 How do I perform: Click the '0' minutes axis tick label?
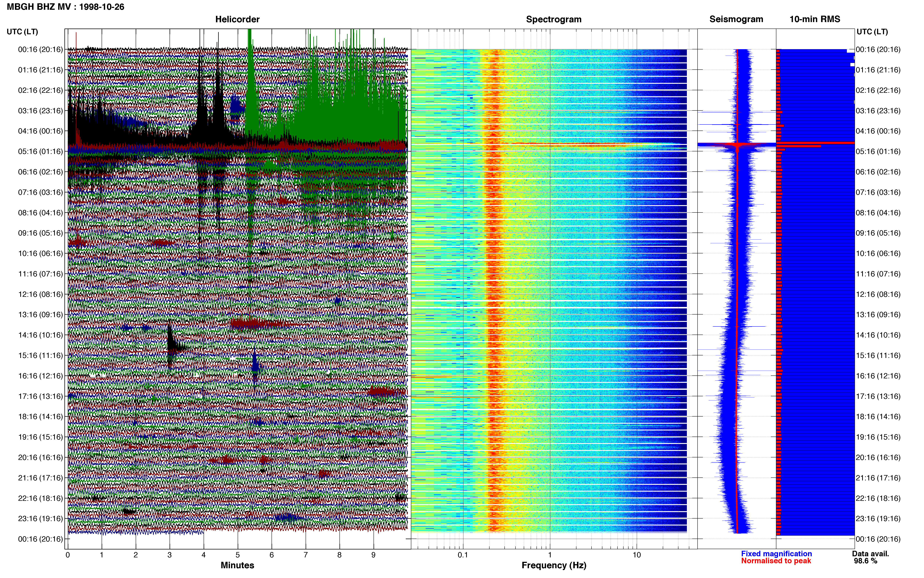[68, 555]
